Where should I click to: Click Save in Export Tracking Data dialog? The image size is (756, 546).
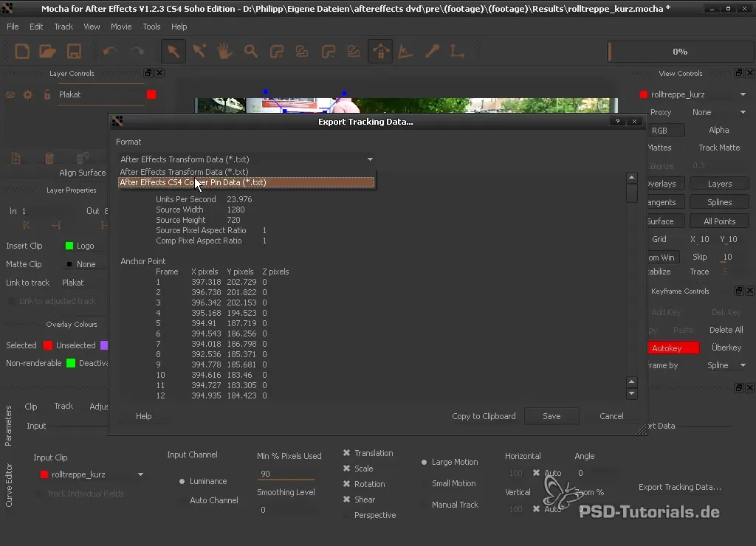coord(551,416)
